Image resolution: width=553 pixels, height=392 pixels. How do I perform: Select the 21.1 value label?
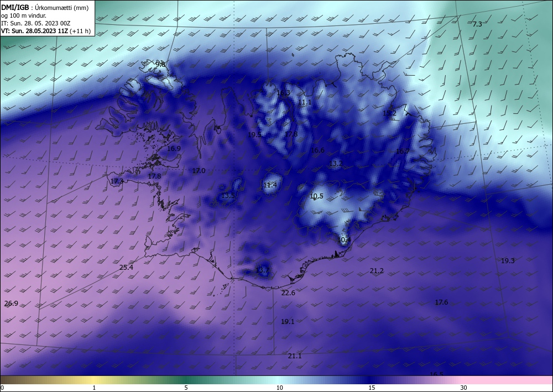[295, 356]
